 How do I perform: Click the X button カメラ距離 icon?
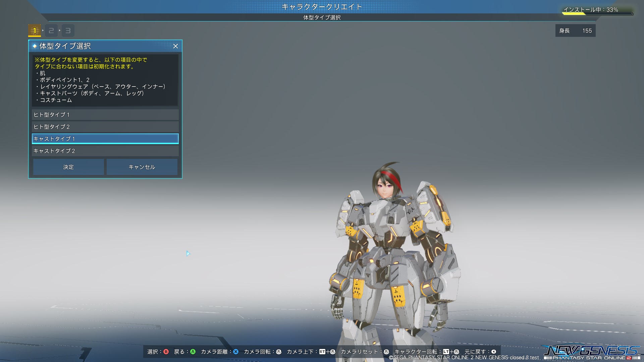[x=236, y=352]
